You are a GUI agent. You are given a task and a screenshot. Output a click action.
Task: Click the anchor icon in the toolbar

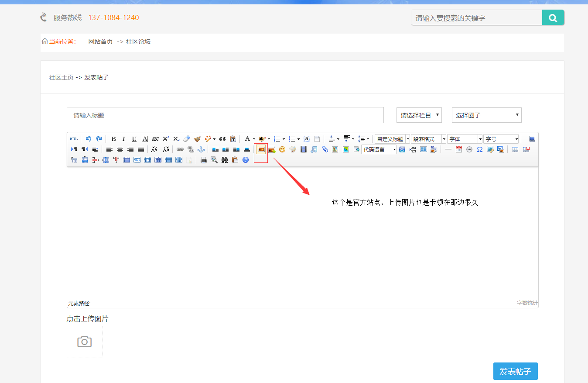coord(201,149)
